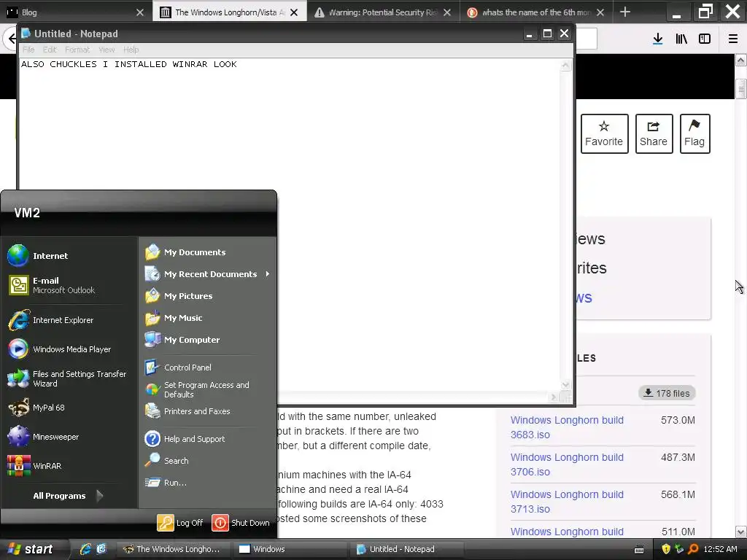Click the Favorite button
This screenshot has height=560, width=747.
click(x=604, y=134)
